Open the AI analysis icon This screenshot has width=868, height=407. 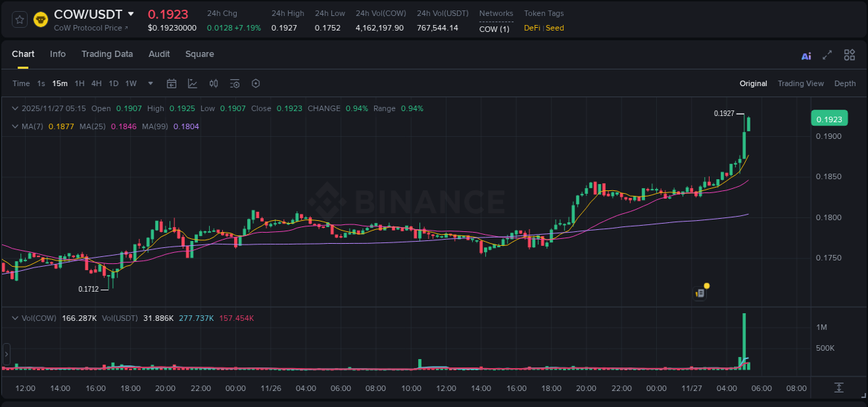point(806,54)
